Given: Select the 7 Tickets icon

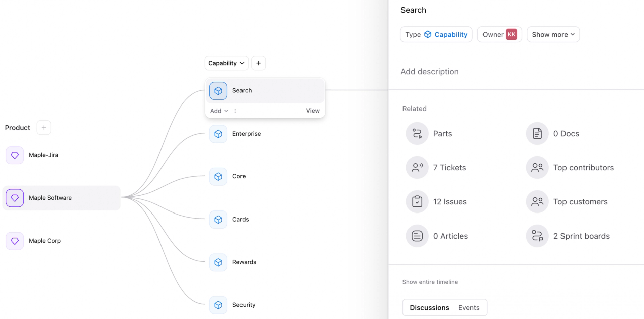Looking at the screenshot, I should coord(417,167).
